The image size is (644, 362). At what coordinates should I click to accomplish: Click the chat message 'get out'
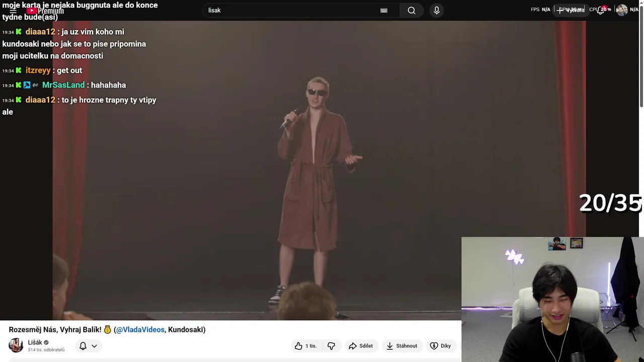point(69,70)
